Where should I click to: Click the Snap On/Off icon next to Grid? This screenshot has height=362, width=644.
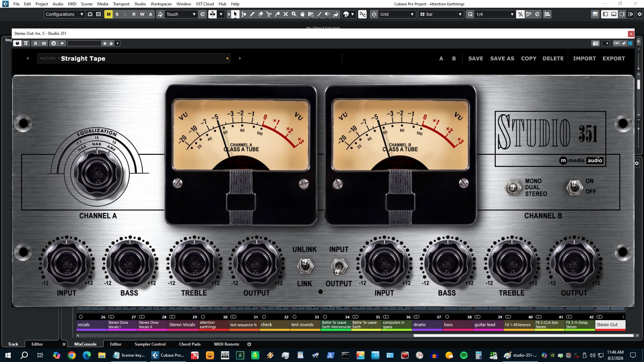click(x=374, y=14)
